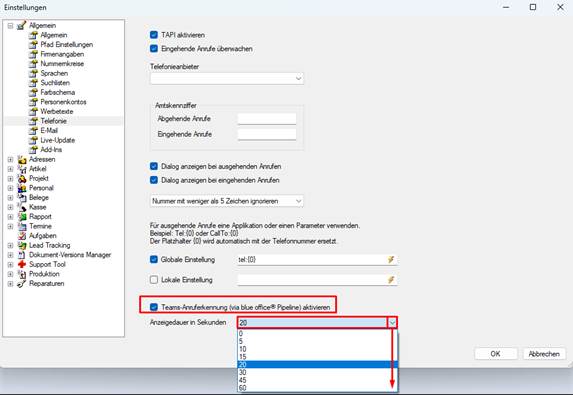Click the Support Tool red cross icon
This screenshot has width=573, height=395.
(22, 264)
